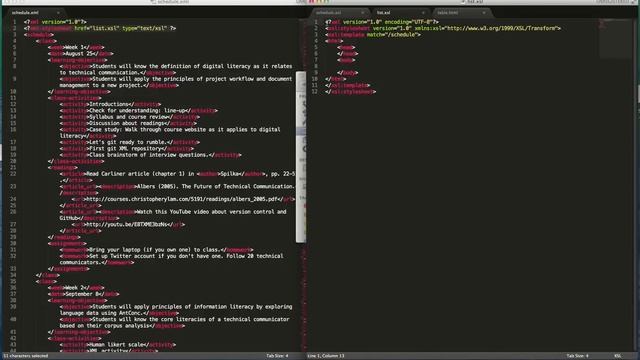Click the 'Discussion about readings' line
This screenshot has height=360, width=640.
[129, 123]
